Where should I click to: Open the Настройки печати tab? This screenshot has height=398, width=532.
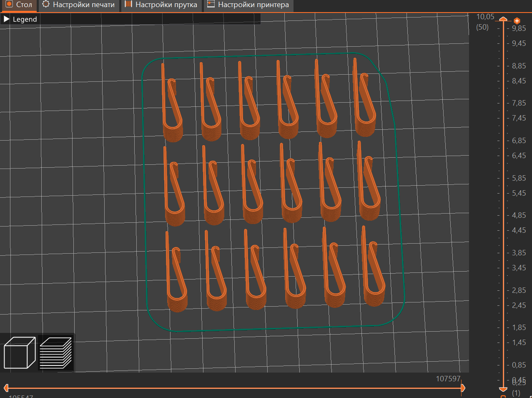click(83, 5)
